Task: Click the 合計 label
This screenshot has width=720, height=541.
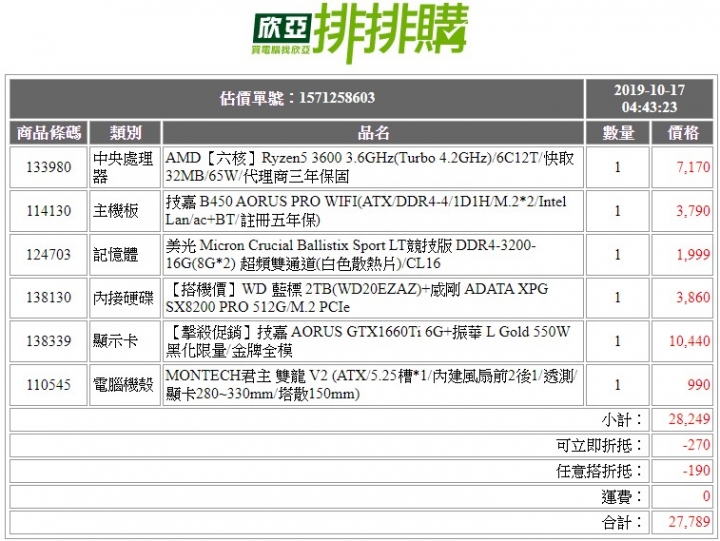Action: click(622, 523)
